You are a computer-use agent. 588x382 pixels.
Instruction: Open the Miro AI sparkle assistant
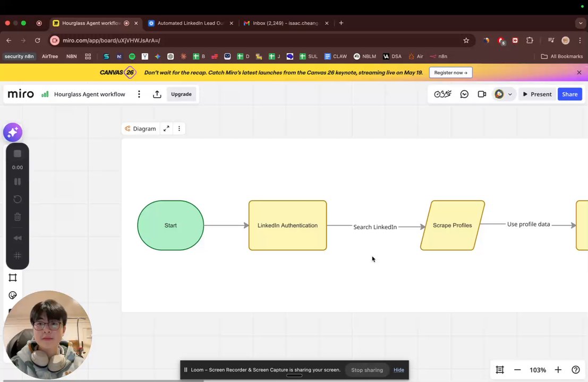tap(13, 132)
